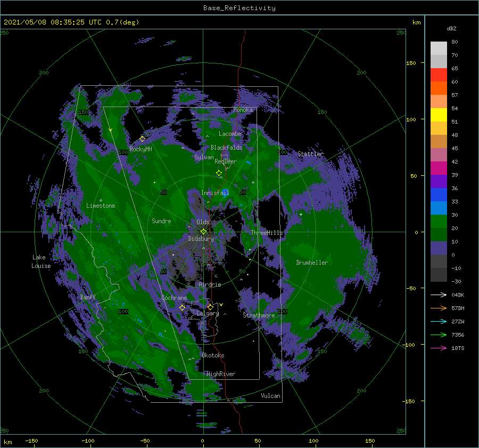Click the yellow diamond marker beside RockyMH
The width and height of the screenshot is (479, 448).
[x=142, y=139]
